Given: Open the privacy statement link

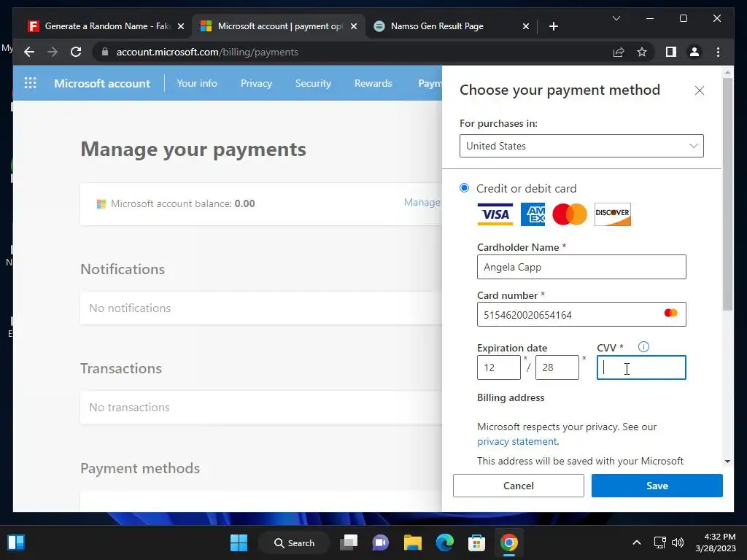Looking at the screenshot, I should (517, 441).
